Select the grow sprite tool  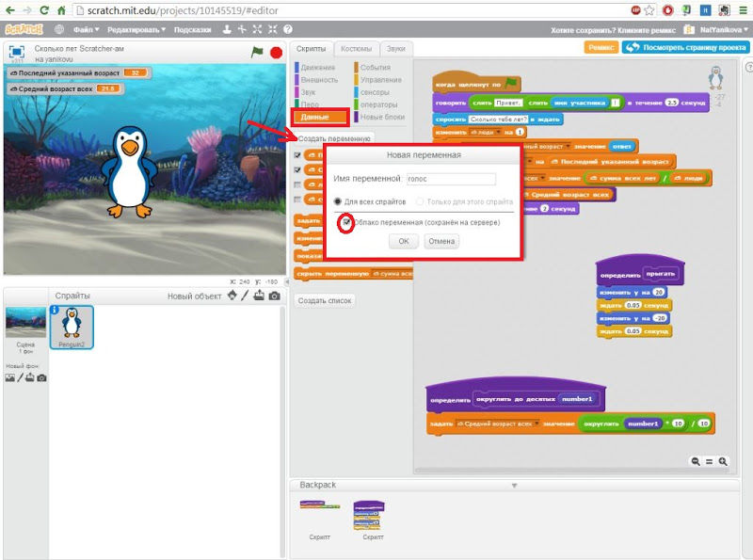(x=257, y=29)
